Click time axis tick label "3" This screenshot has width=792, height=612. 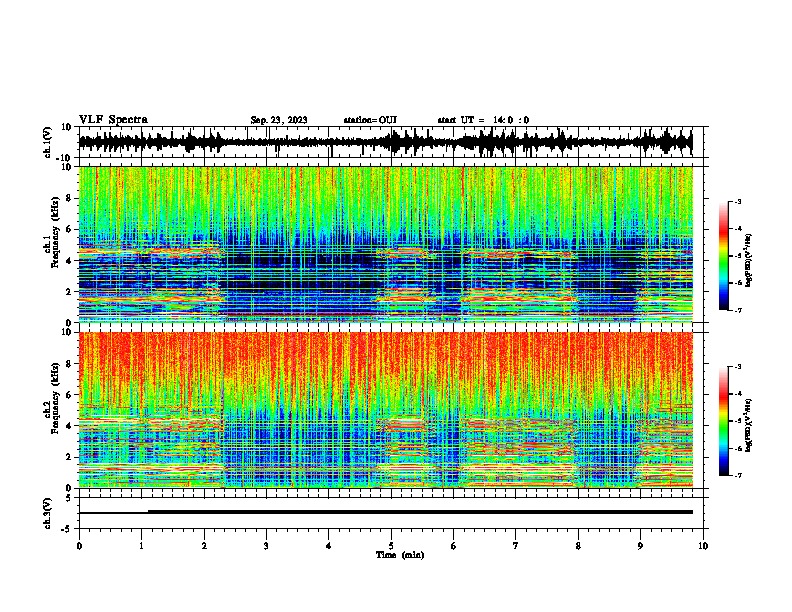[x=266, y=546]
